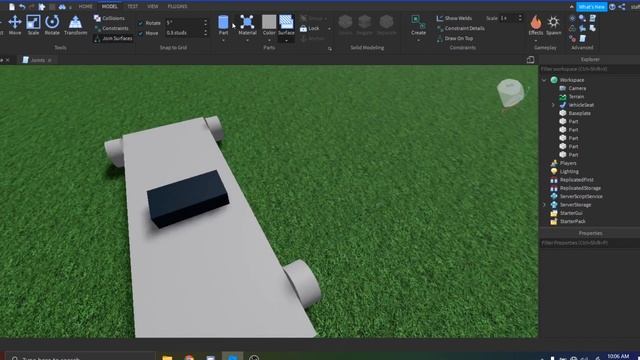Click the Surface tool icon

[286, 22]
